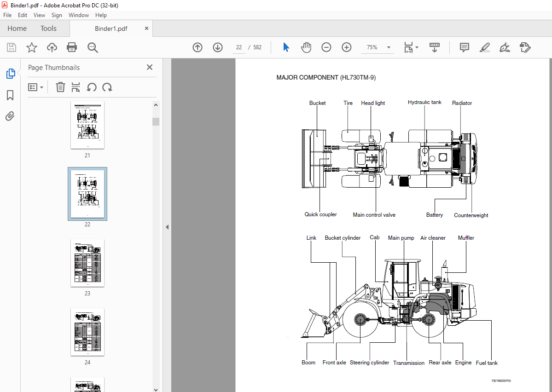Viewport: 552px width, 392px height.
Task: Click the 'Hydraulic tank' label
Action: click(424, 103)
